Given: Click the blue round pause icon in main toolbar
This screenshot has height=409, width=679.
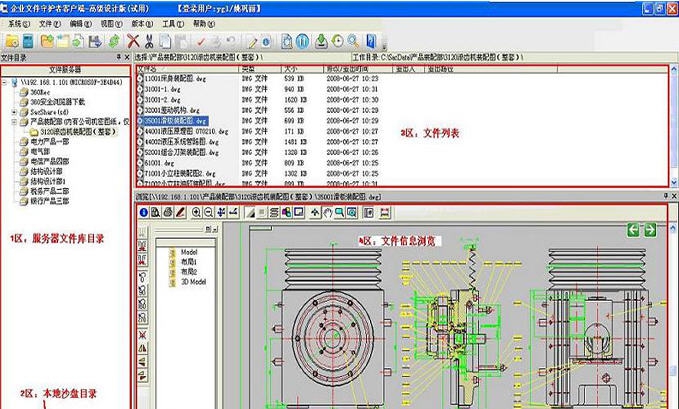Looking at the screenshot, I should 303,41.
